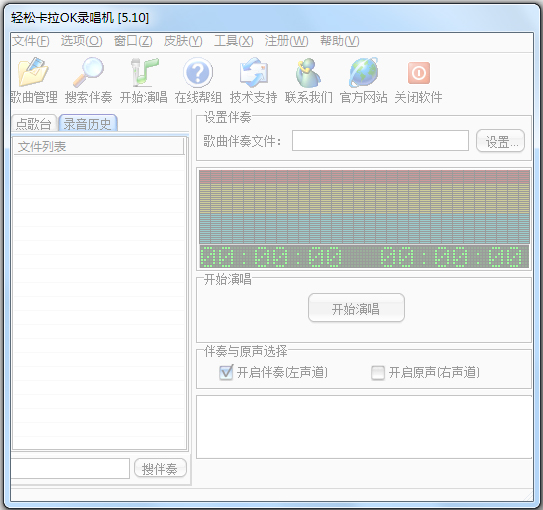Click the 技术支持 support icon
Viewport: 543px width, 510px height.
point(253,73)
